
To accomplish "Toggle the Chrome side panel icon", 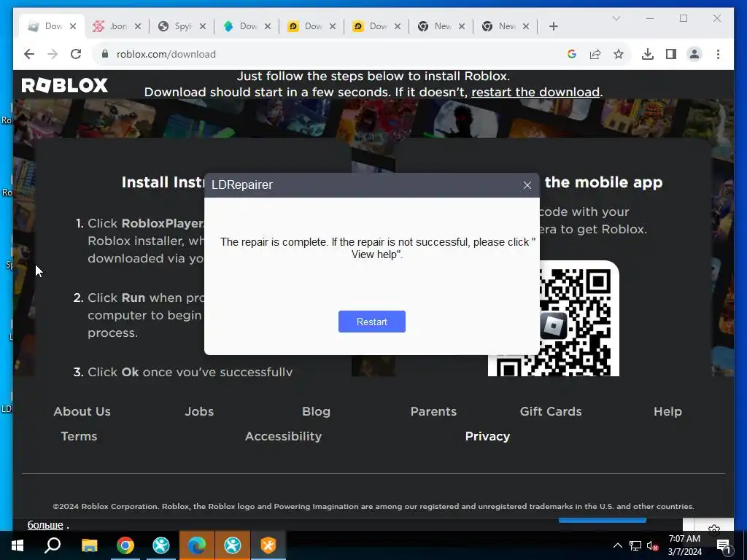I will [671, 54].
